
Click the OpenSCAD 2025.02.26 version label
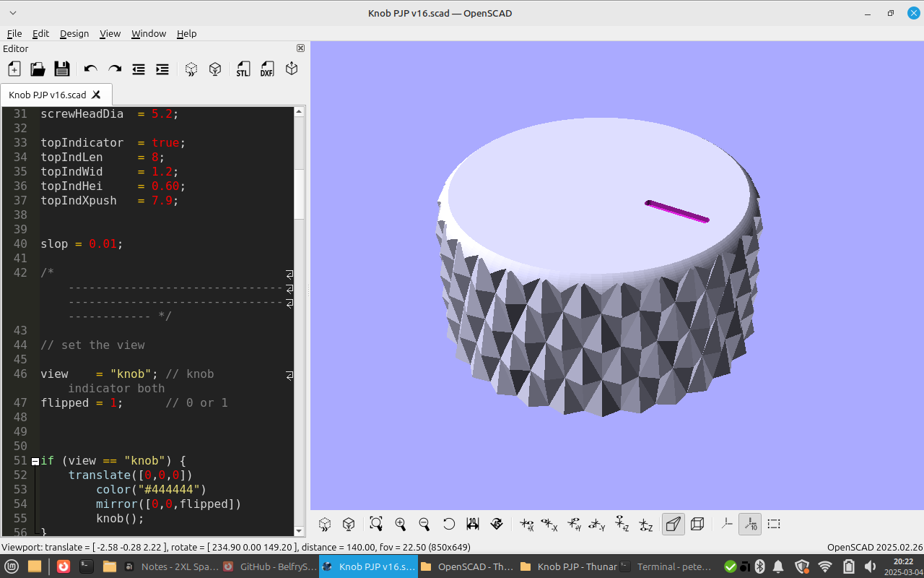(x=875, y=548)
